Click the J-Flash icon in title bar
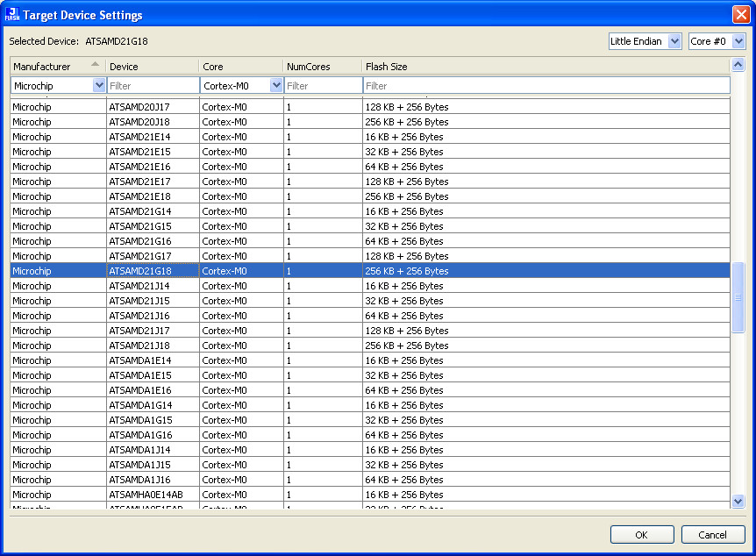 [12, 14]
